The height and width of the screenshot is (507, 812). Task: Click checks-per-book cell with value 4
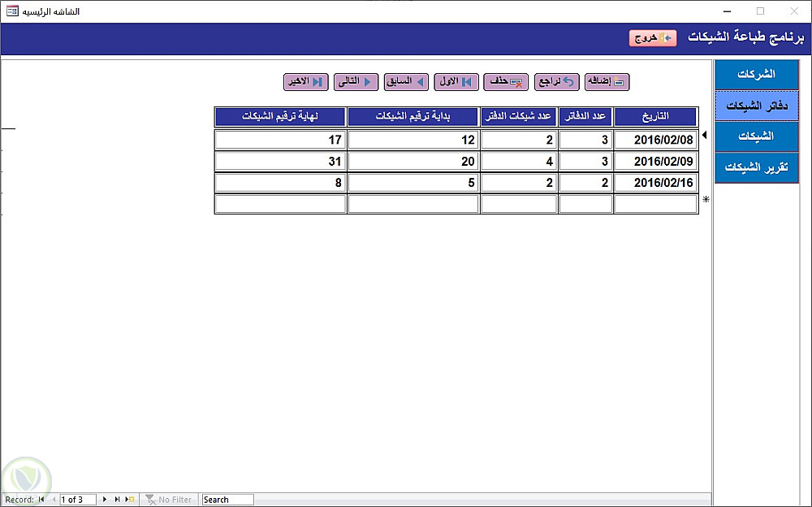pyautogui.click(x=518, y=161)
